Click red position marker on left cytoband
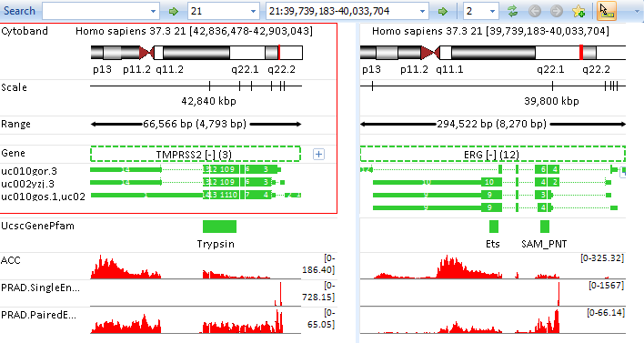 click(279, 53)
